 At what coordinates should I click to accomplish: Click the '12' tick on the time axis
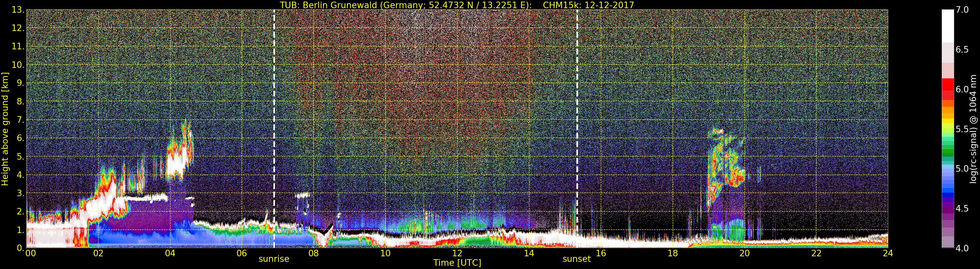tap(457, 253)
